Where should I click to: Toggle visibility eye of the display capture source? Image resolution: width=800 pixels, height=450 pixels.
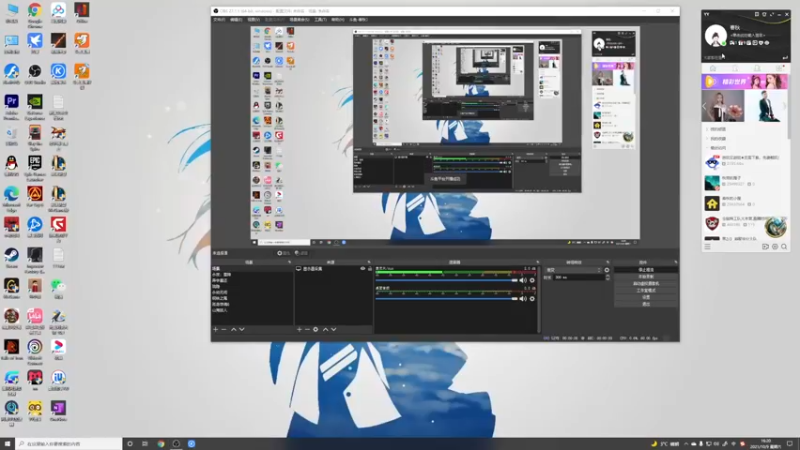[x=363, y=268]
